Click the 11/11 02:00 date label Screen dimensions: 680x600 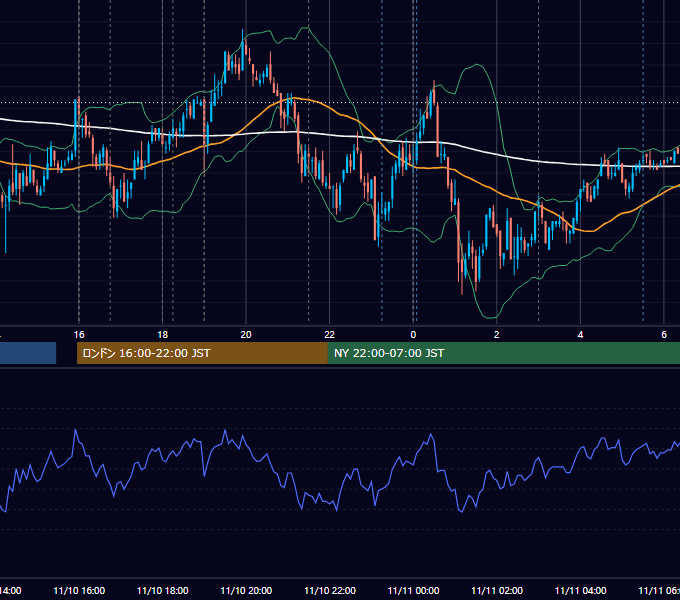click(x=497, y=590)
